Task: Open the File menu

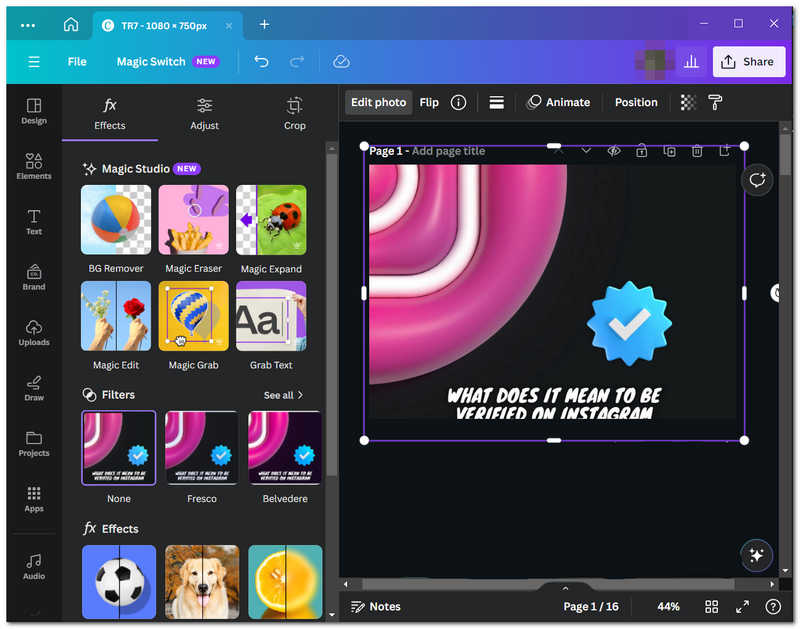Action: (x=77, y=62)
